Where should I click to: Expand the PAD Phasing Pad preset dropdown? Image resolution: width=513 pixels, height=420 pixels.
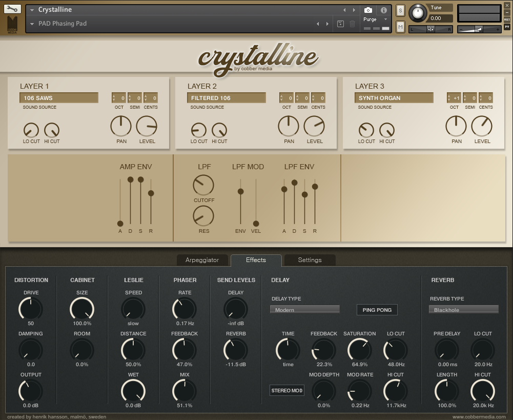[32, 24]
